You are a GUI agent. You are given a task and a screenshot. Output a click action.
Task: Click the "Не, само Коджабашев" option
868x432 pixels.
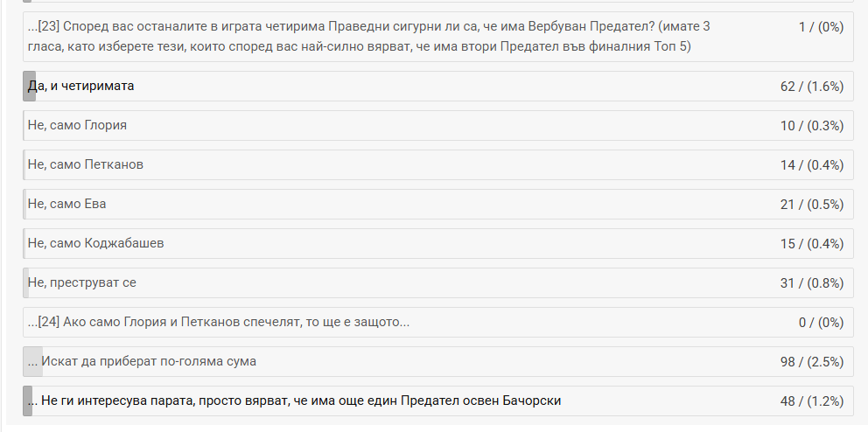96,243
